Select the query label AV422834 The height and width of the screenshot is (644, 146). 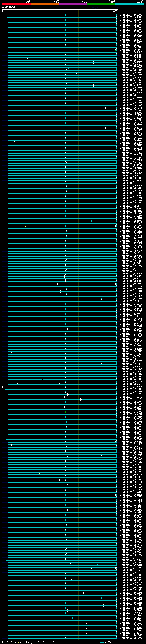[x=8, y=8]
